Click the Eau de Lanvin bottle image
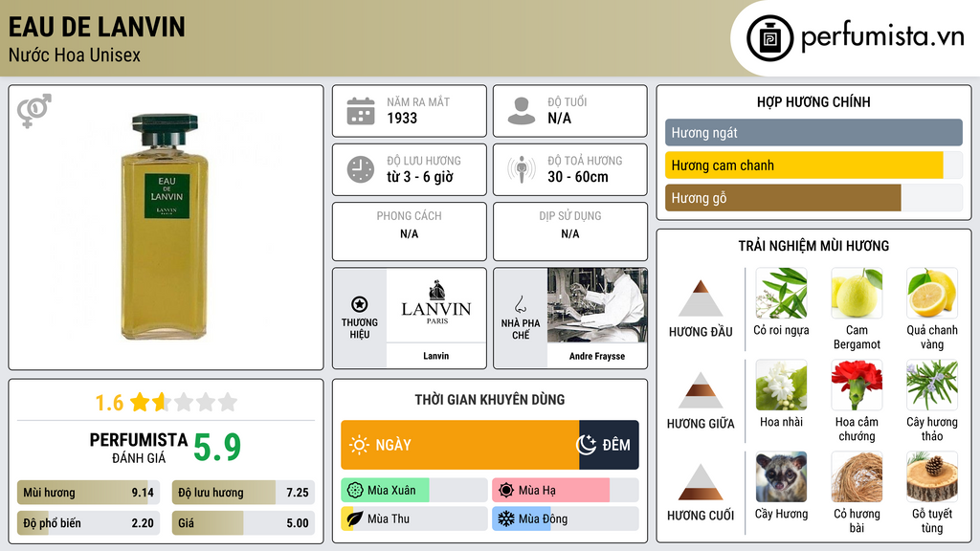 tap(166, 227)
